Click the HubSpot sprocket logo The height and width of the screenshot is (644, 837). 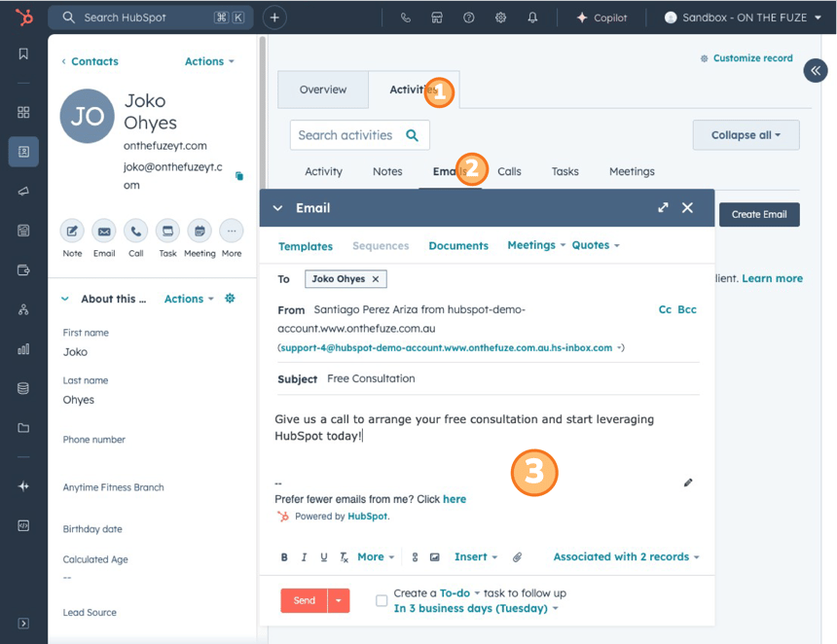click(x=23, y=18)
